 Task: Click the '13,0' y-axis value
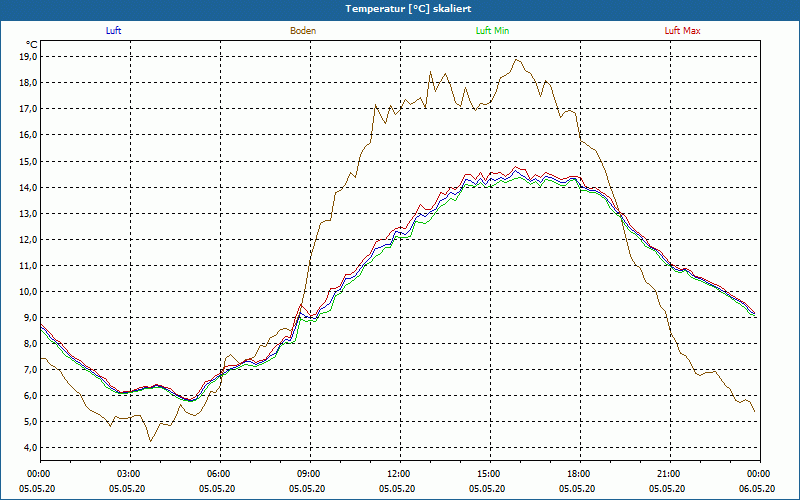(x=29, y=213)
